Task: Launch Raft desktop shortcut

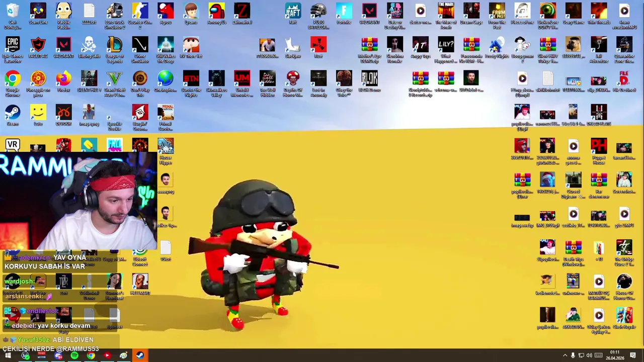Action: 293,14
